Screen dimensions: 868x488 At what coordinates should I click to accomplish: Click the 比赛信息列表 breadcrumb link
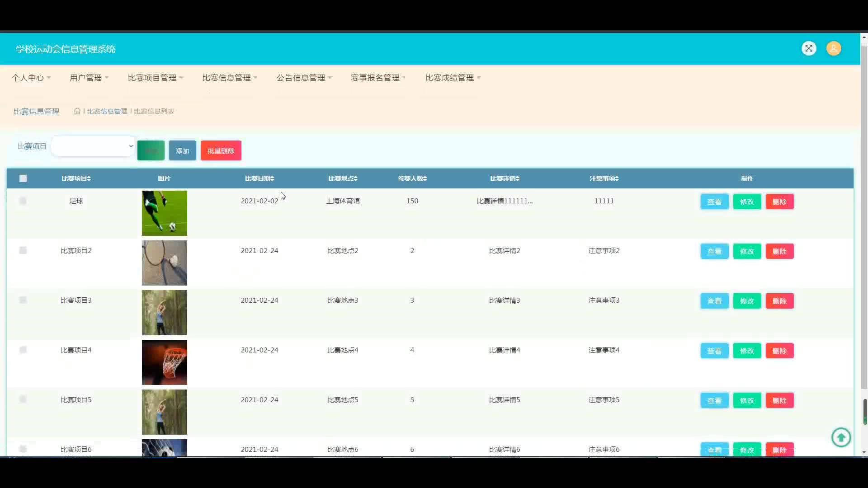pyautogui.click(x=154, y=111)
